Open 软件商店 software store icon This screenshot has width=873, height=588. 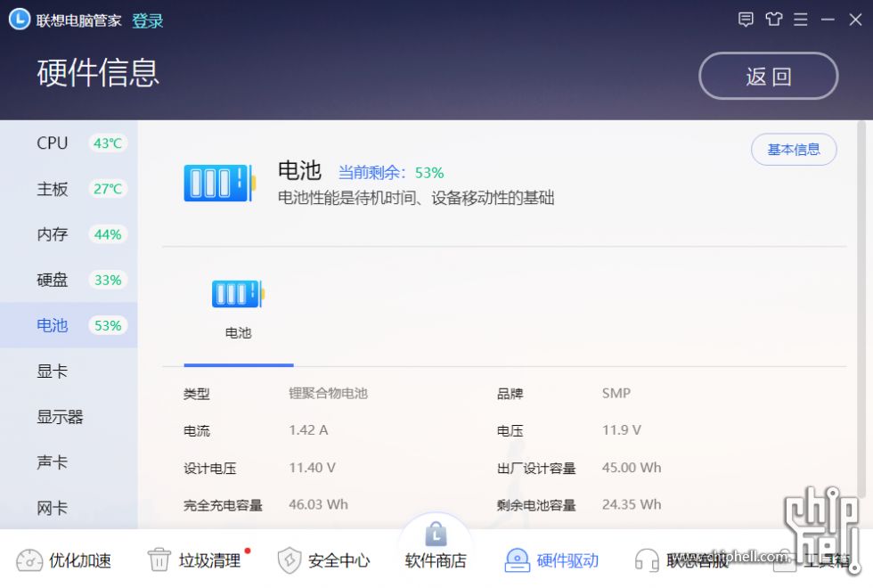pyautogui.click(x=436, y=535)
